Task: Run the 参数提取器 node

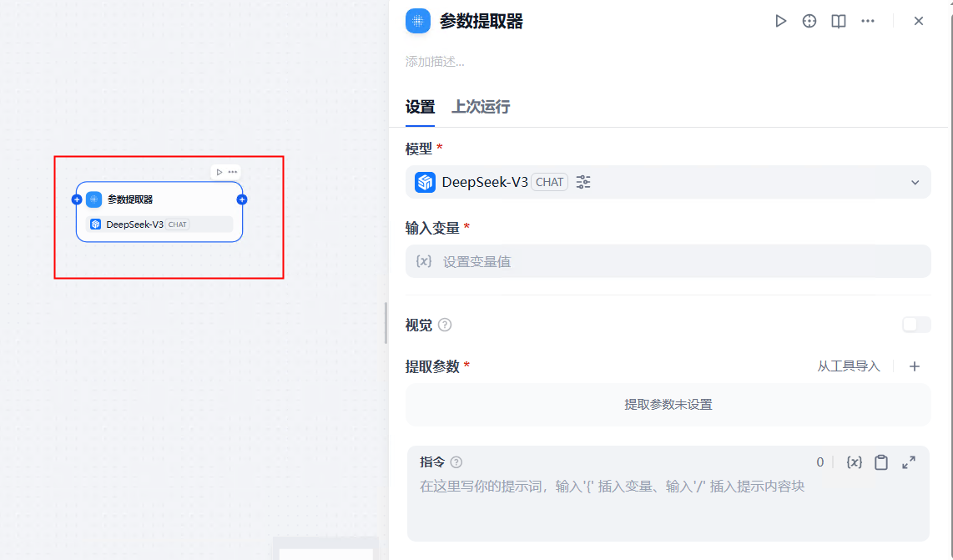Action: [x=780, y=21]
